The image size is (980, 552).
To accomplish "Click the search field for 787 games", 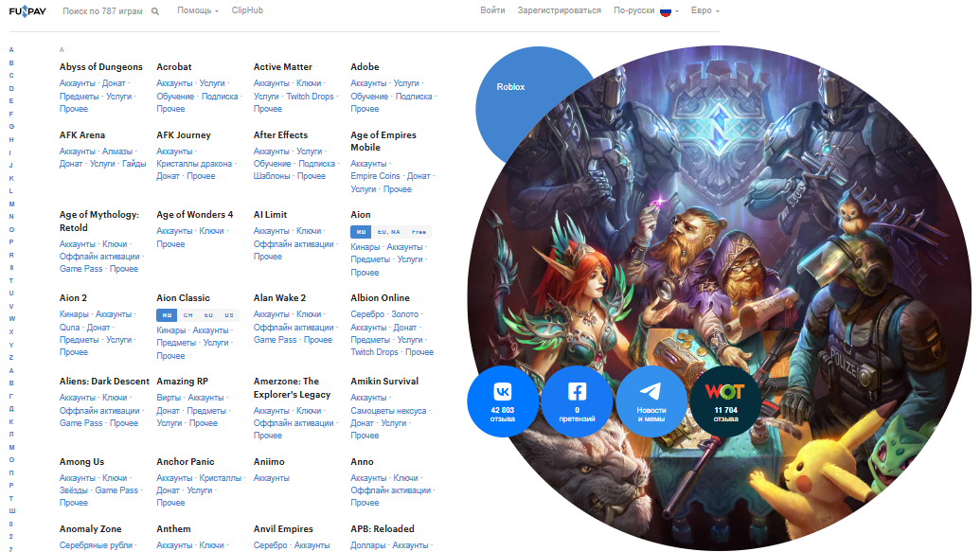I will tap(104, 10).
